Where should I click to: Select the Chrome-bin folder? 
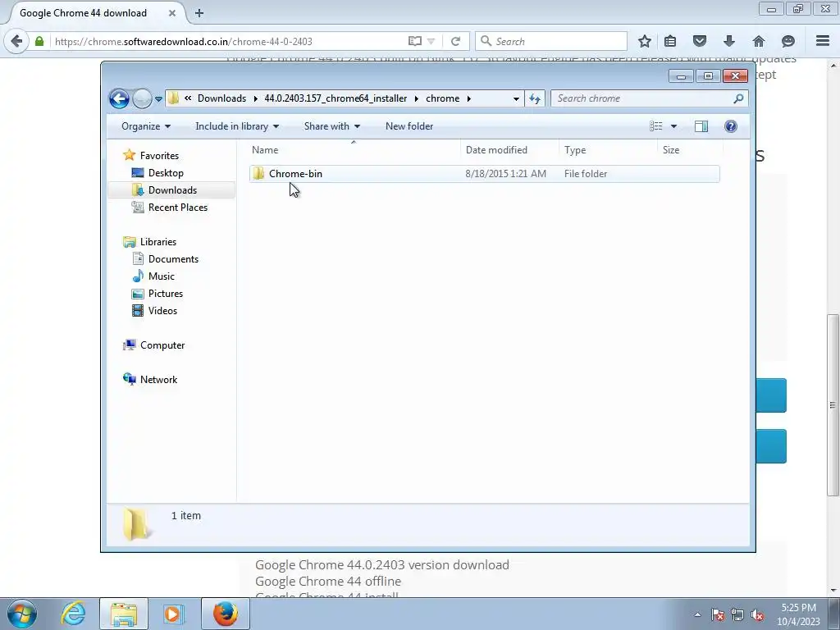(484, 174)
